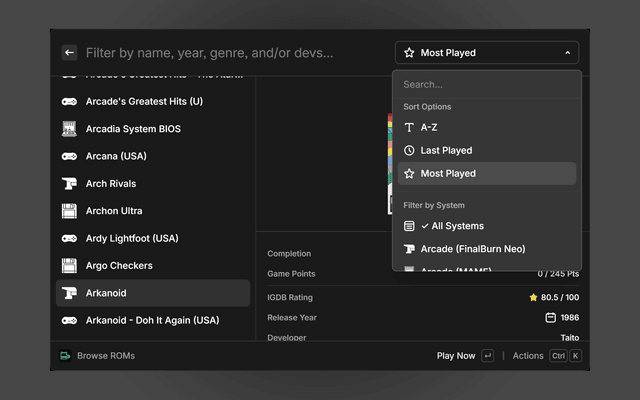
Task: Open Arcadia System BIOS entry
Action: tap(153, 129)
